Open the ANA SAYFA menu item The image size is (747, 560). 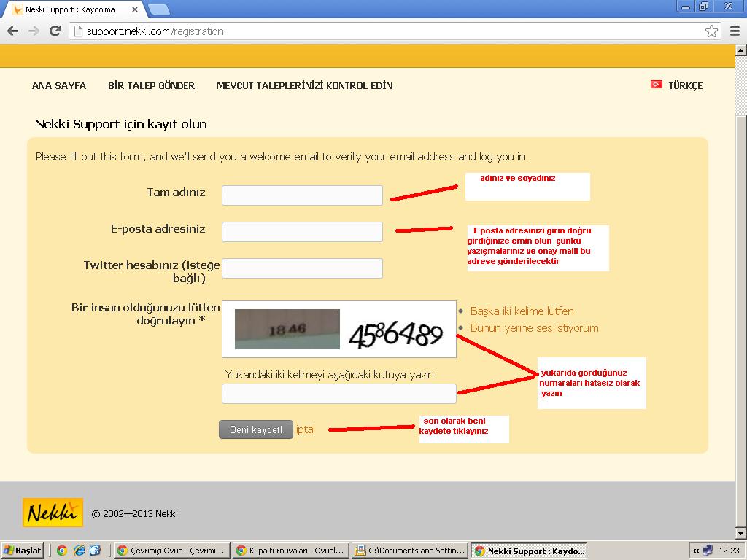(59, 85)
